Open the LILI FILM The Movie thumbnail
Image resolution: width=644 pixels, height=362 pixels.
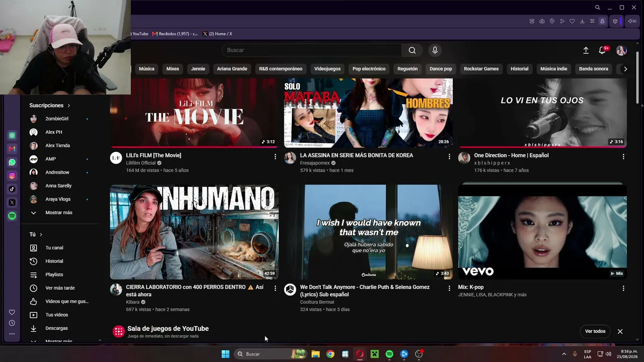[x=194, y=113]
